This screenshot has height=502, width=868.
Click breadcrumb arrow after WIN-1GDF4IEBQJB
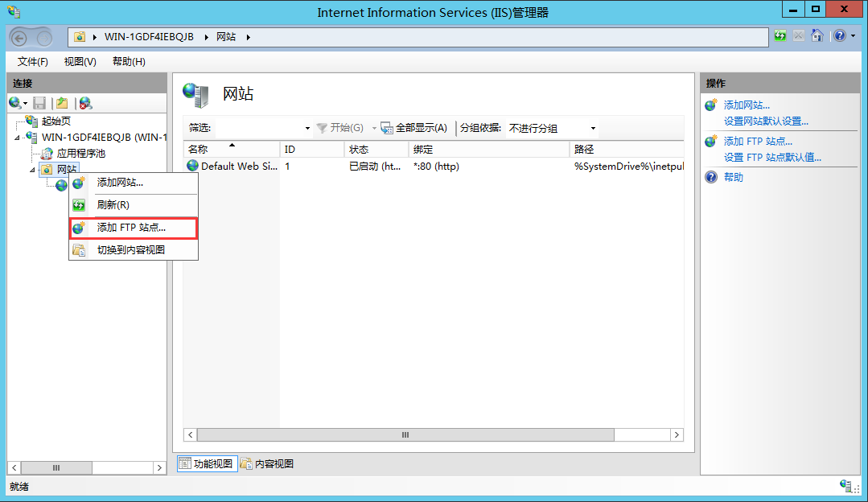tap(206, 37)
